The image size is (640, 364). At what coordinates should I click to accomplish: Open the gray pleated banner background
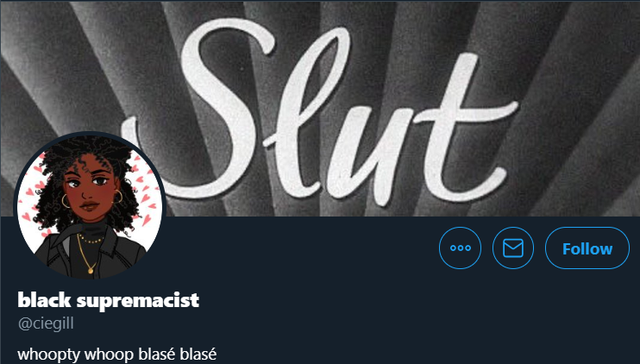(x=320, y=109)
